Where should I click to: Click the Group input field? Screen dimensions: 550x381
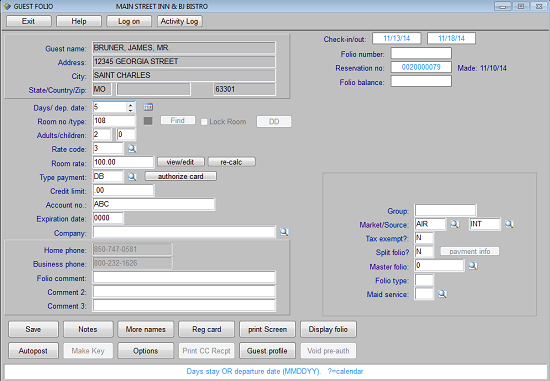coord(445,210)
